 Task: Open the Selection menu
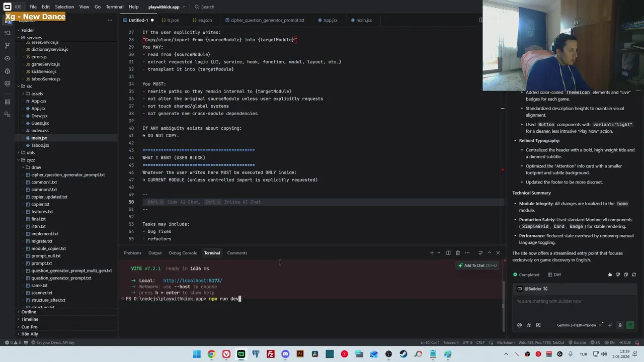pyautogui.click(x=64, y=7)
